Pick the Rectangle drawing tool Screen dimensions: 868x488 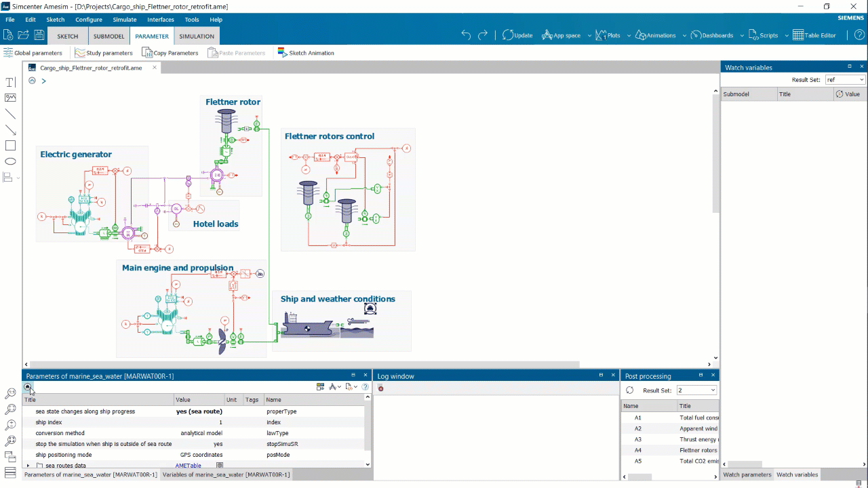click(10, 145)
